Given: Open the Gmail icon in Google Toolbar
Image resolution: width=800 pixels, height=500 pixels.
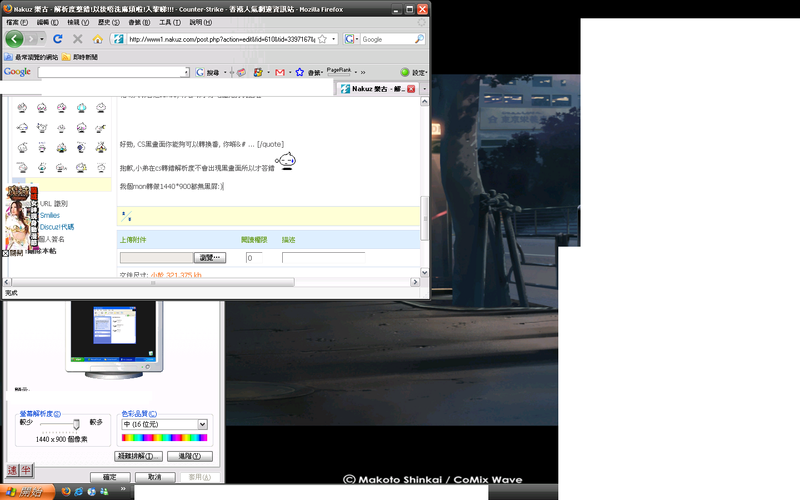Looking at the screenshot, I should coord(280,72).
